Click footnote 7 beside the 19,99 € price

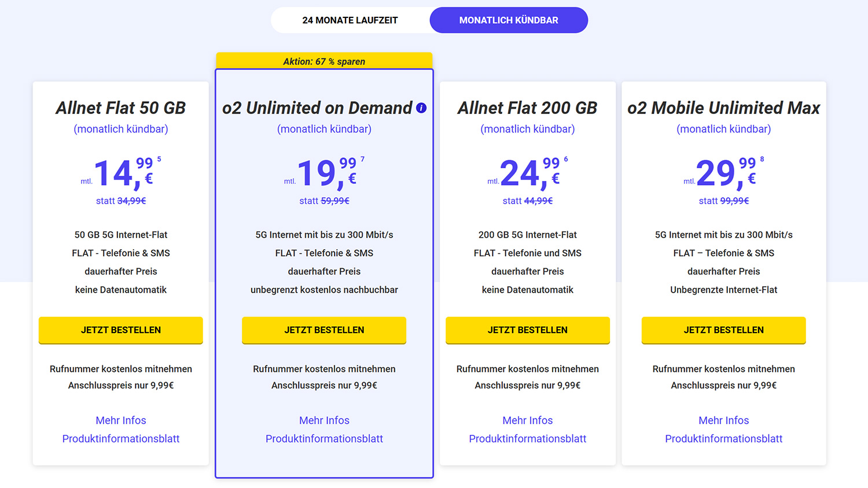point(362,159)
